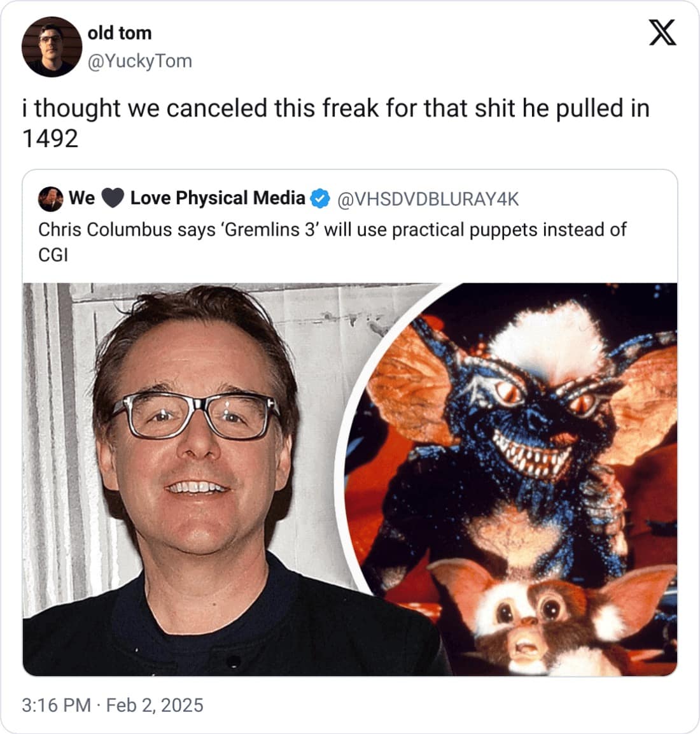Click the Feb 2, 2025 date
The image size is (700, 734).
pyautogui.click(x=155, y=705)
